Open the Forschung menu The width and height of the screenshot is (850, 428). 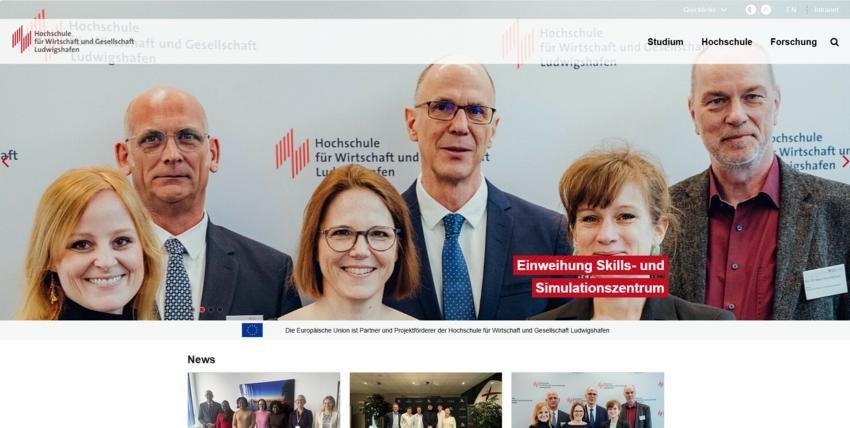pos(793,42)
